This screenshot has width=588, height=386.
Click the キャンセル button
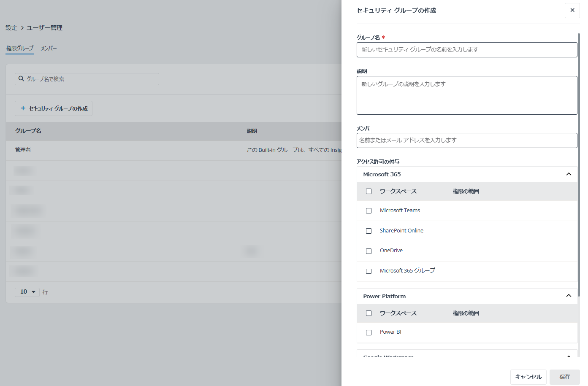coord(528,377)
